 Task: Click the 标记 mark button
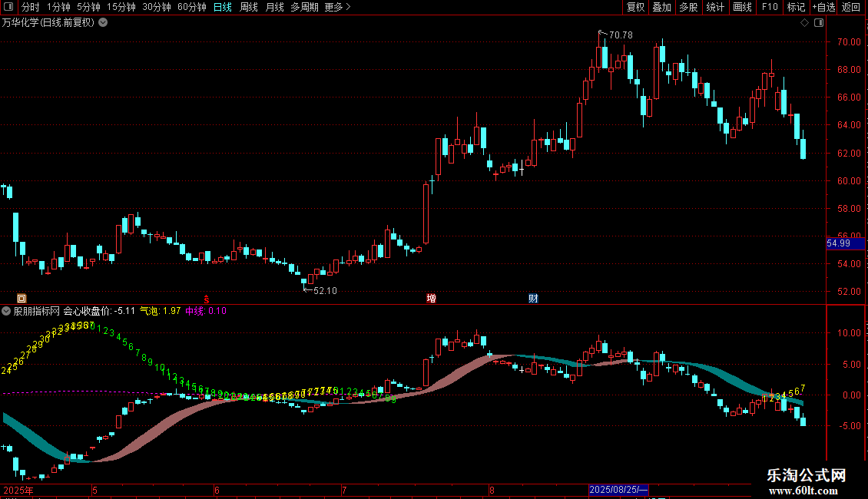pos(796,7)
